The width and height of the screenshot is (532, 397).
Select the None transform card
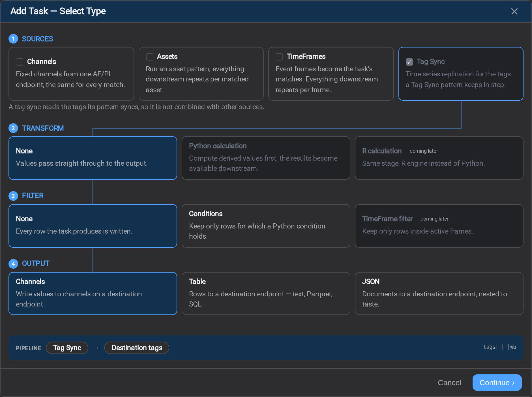[93, 158]
